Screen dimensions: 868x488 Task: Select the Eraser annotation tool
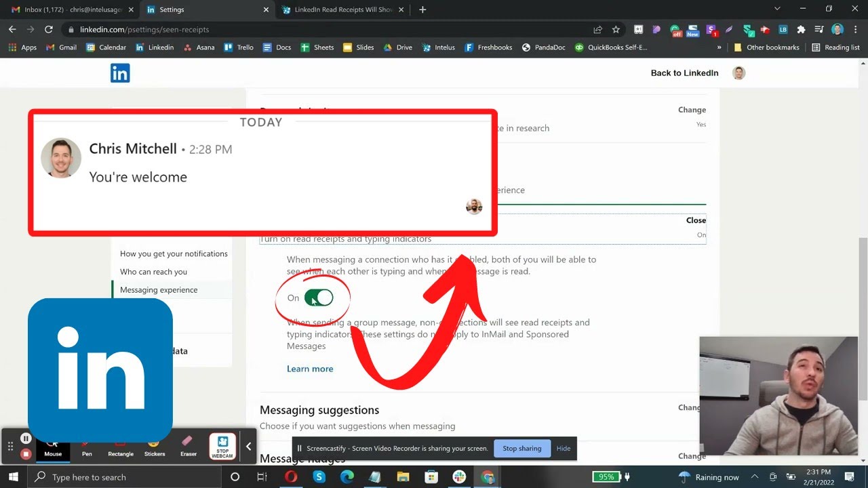[189, 447]
